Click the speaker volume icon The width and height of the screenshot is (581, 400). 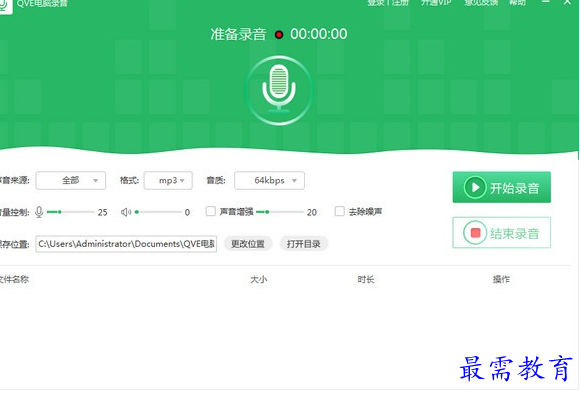click(126, 212)
